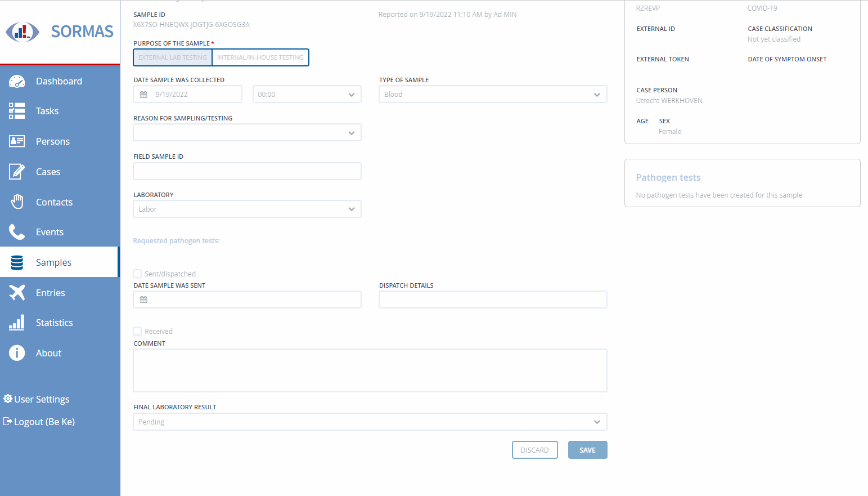Open the About page
868x496 pixels.
pyautogui.click(x=60, y=353)
